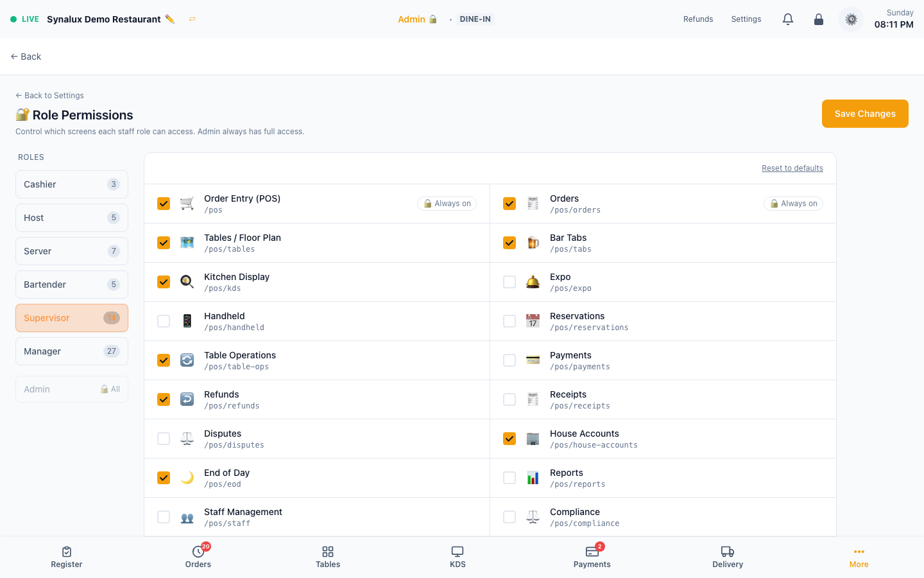Click the pencil edit icon beside restaurant name
Image resolution: width=924 pixels, height=578 pixels.
coord(169,19)
